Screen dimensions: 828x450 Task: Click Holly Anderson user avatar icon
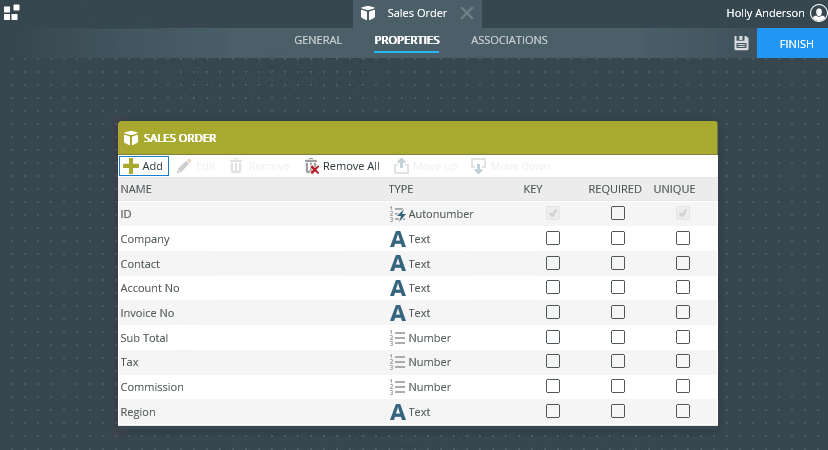[818, 13]
